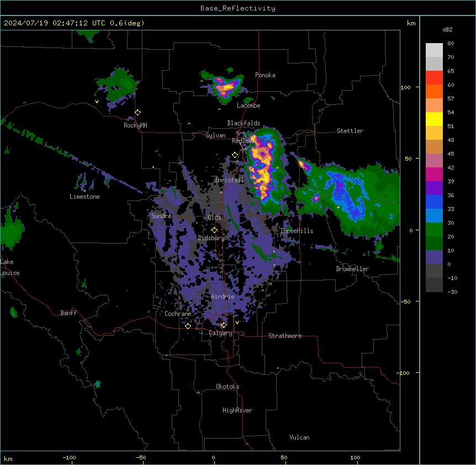Click the magenta 42 dBZ legend swatch
This screenshot has width=476, height=465.
(434, 174)
